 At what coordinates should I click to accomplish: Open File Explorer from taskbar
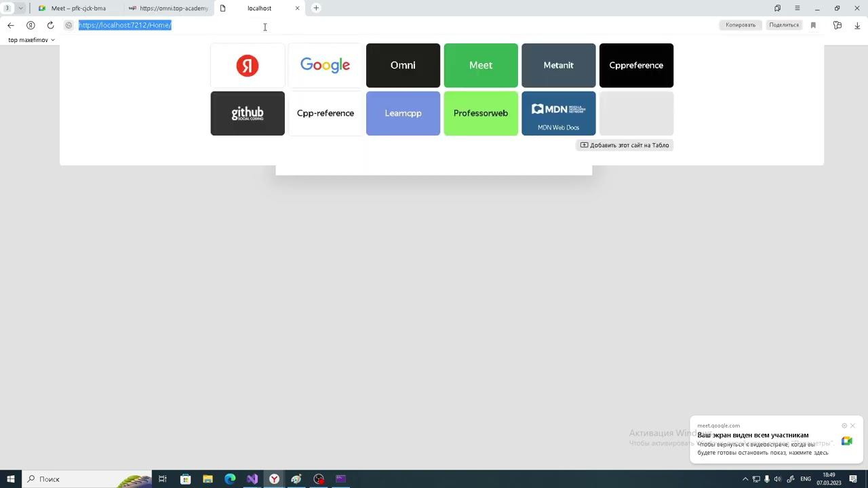click(208, 479)
